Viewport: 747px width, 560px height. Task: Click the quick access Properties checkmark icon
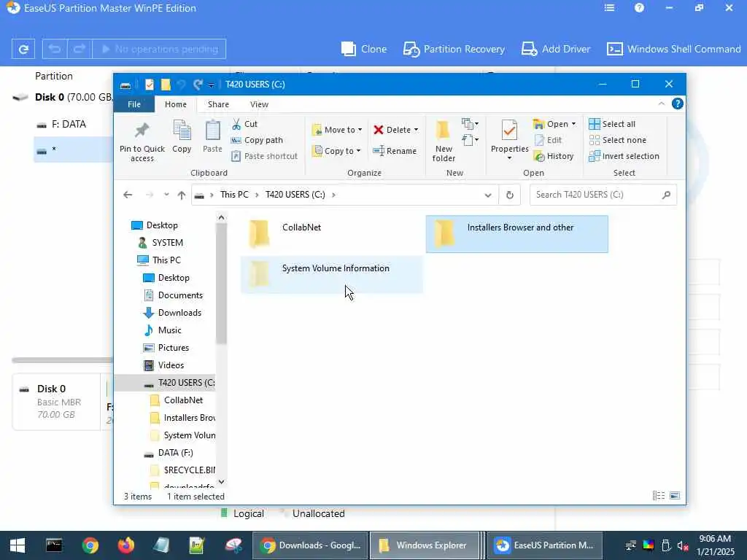tap(149, 85)
